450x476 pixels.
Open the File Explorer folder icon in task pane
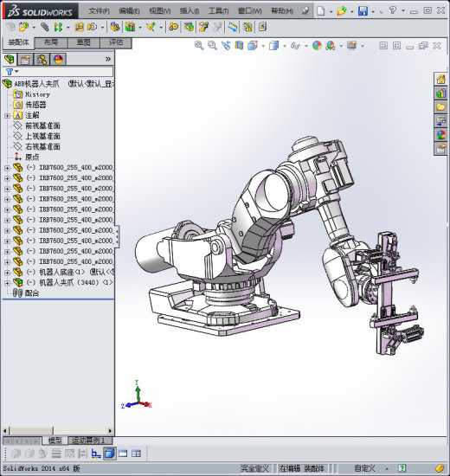(440, 106)
